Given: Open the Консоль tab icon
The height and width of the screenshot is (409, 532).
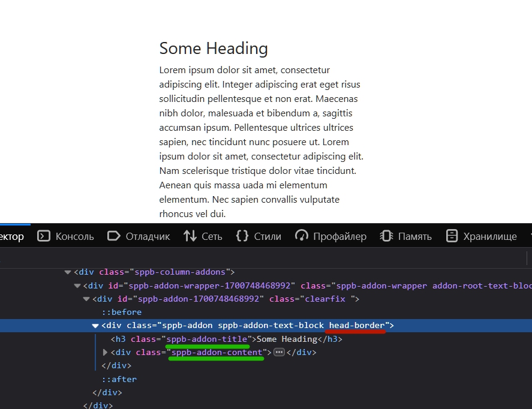Looking at the screenshot, I should point(43,236).
